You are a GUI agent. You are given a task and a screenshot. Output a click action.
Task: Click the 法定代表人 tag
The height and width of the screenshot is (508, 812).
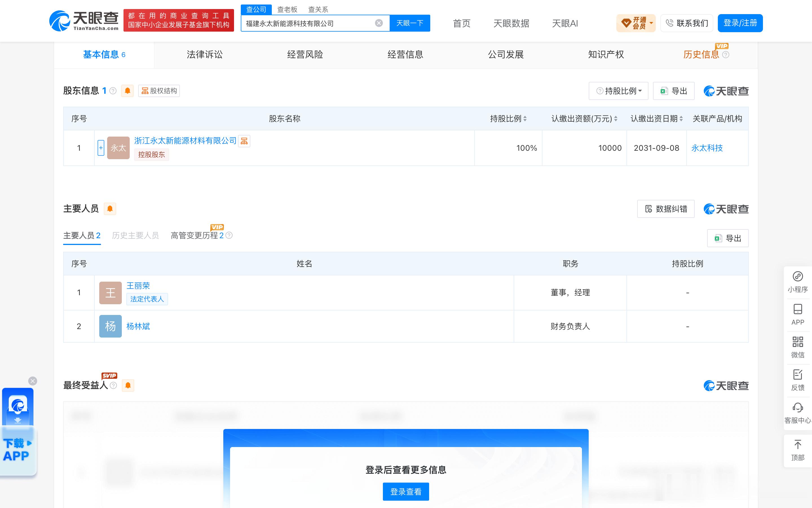click(147, 299)
